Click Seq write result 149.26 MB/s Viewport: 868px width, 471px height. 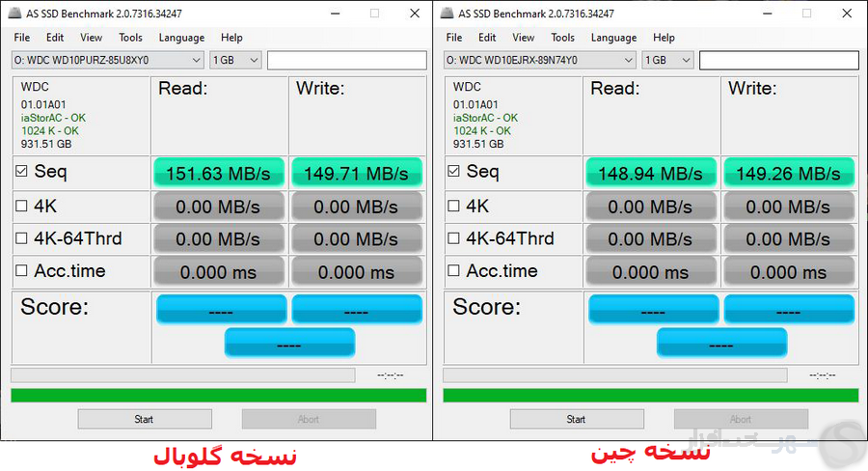(789, 173)
